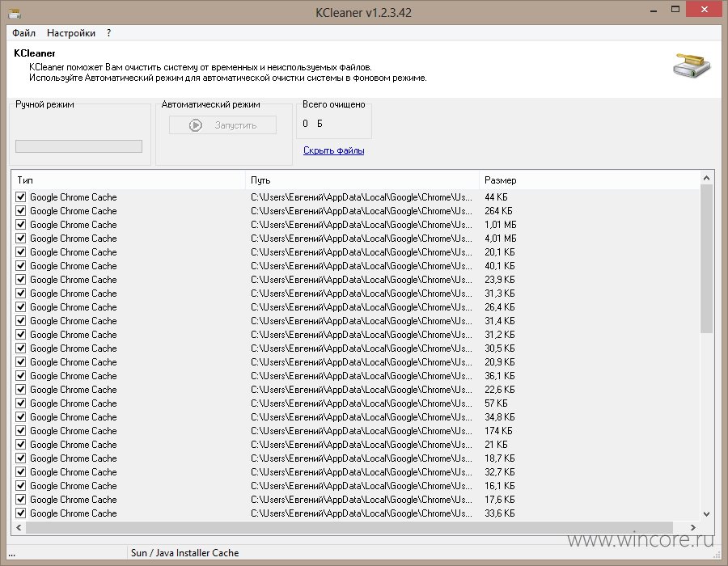Uncheck the 44 КБ Chrome Cache row
Image resolution: width=728 pixels, height=566 pixels.
[x=20, y=197]
